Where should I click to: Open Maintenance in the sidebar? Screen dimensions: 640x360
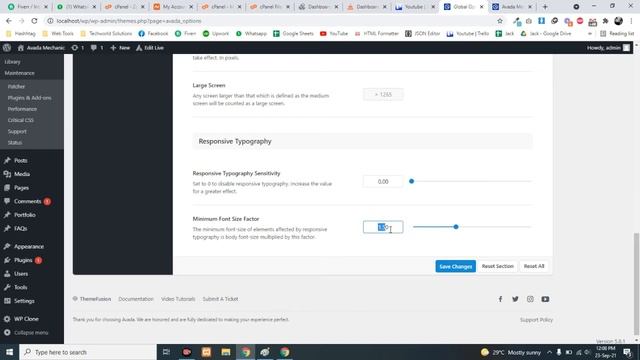[x=20, y=73]
